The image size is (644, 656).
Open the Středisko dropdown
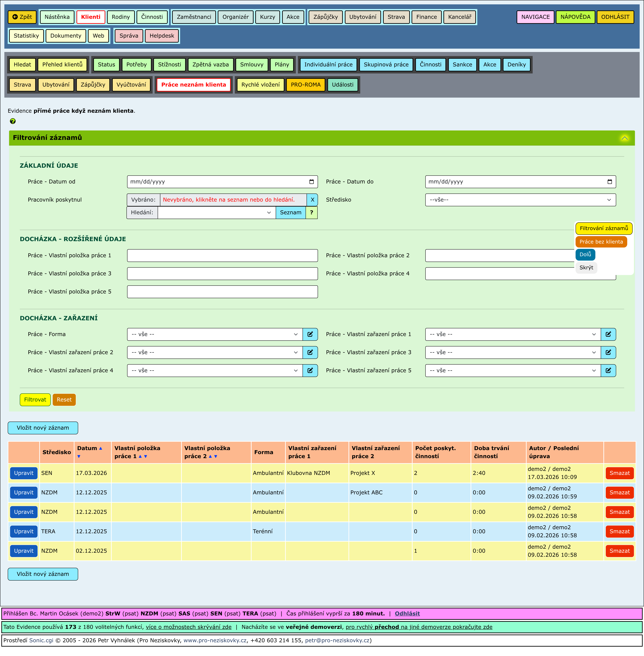(520, 200)
